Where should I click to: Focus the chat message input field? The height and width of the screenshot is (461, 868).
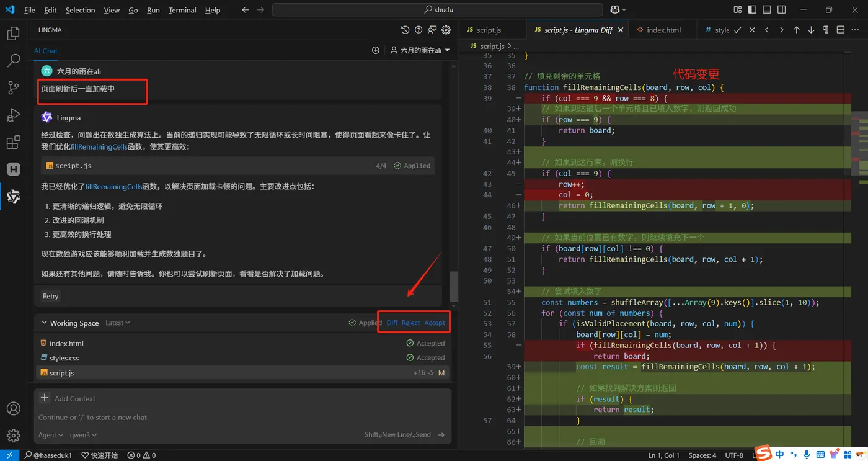tap(242, 418)
